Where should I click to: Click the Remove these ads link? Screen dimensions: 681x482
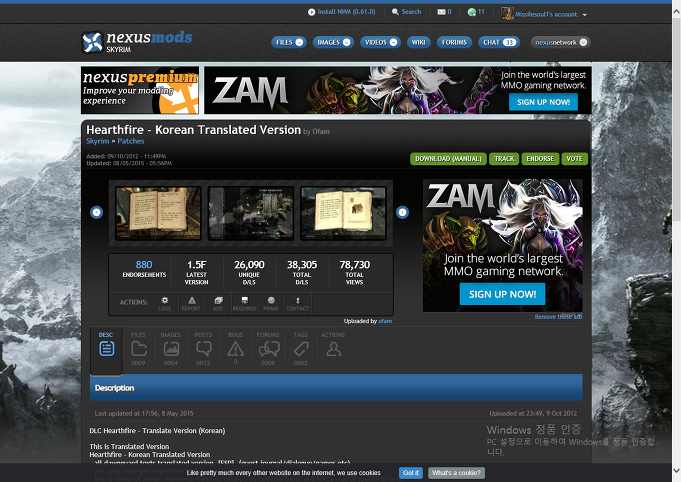[558, 317]
